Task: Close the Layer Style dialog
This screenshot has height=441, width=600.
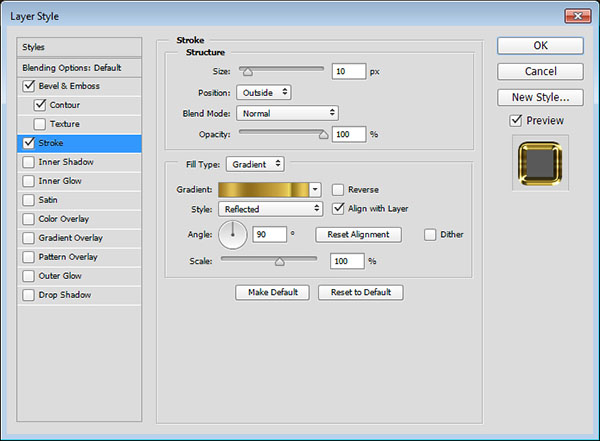Action: [x=576, y=14]
